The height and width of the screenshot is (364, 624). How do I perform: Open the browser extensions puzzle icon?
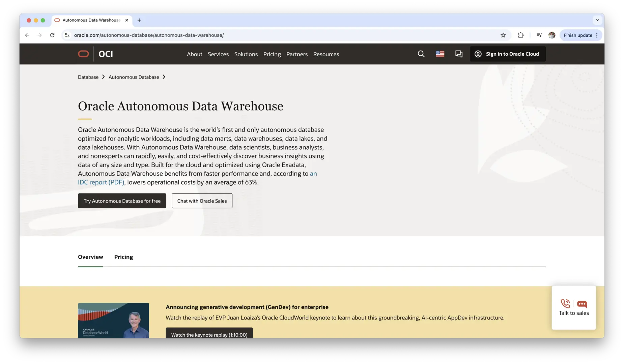point(520,35)
